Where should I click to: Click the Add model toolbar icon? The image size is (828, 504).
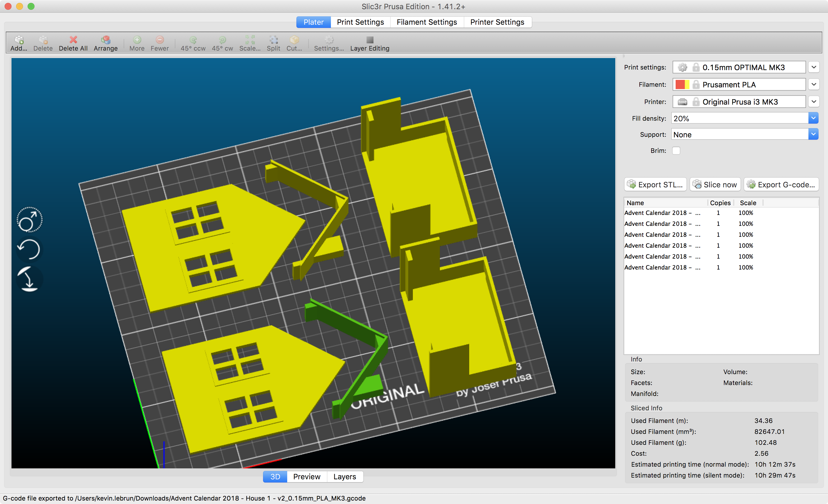pos(19,43)
